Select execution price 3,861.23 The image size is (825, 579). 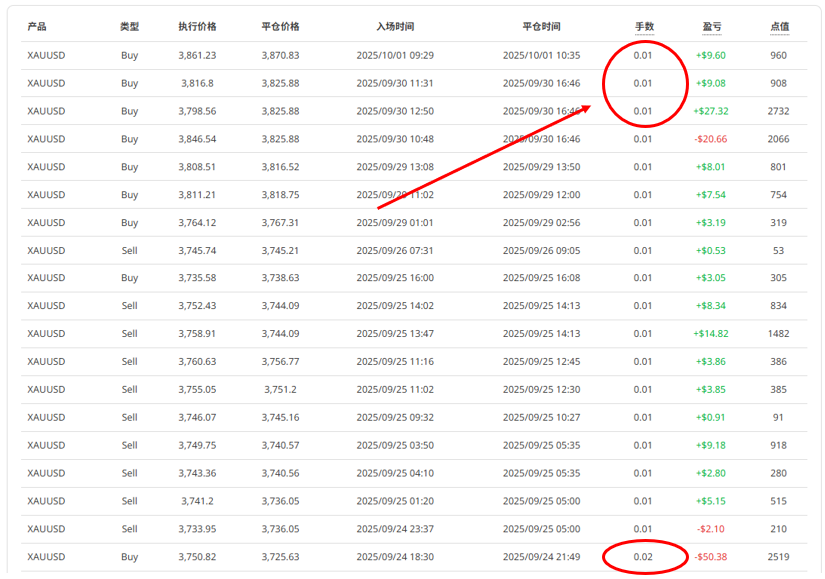pyautogui.click(x=197, y=56)
